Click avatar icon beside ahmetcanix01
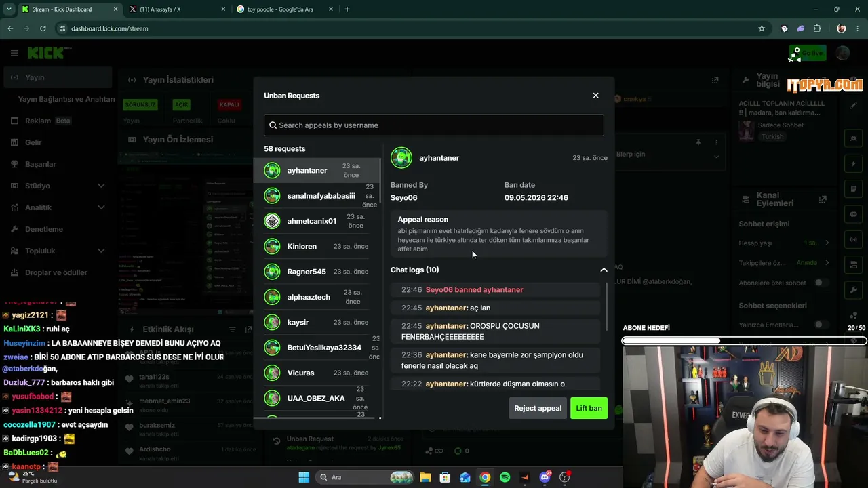 (272, 221)
